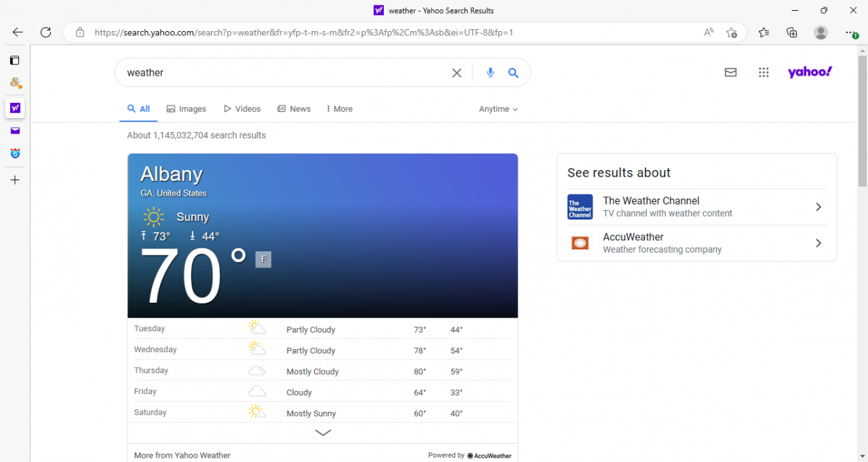Switch to the News tab
Viewport: 868px width, 462px height.
coord(294,109)
